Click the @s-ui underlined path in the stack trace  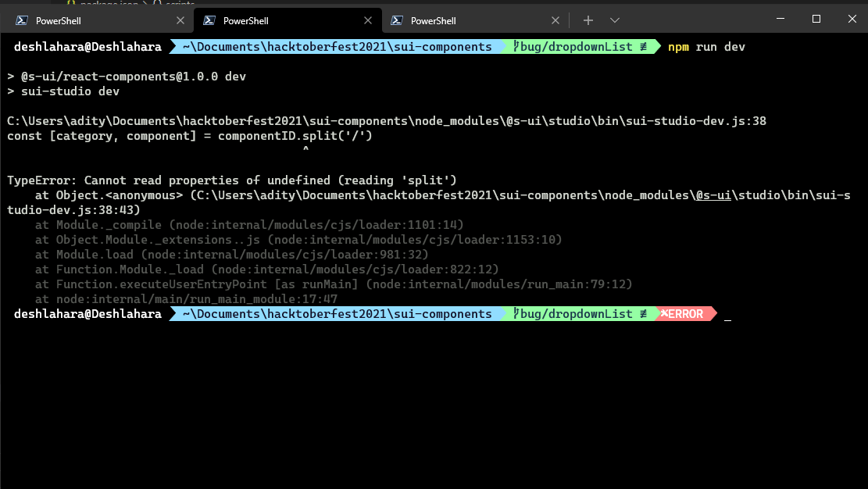713,195
